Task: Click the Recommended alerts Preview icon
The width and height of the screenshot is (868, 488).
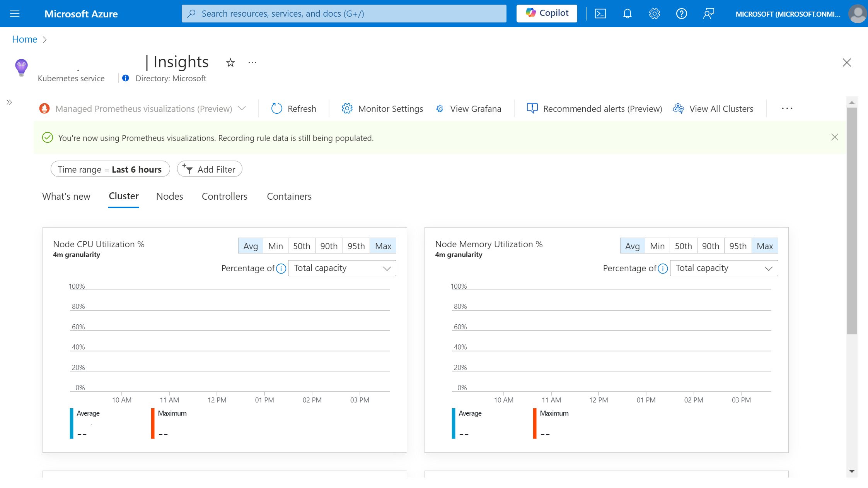Action: coord(532,109)
